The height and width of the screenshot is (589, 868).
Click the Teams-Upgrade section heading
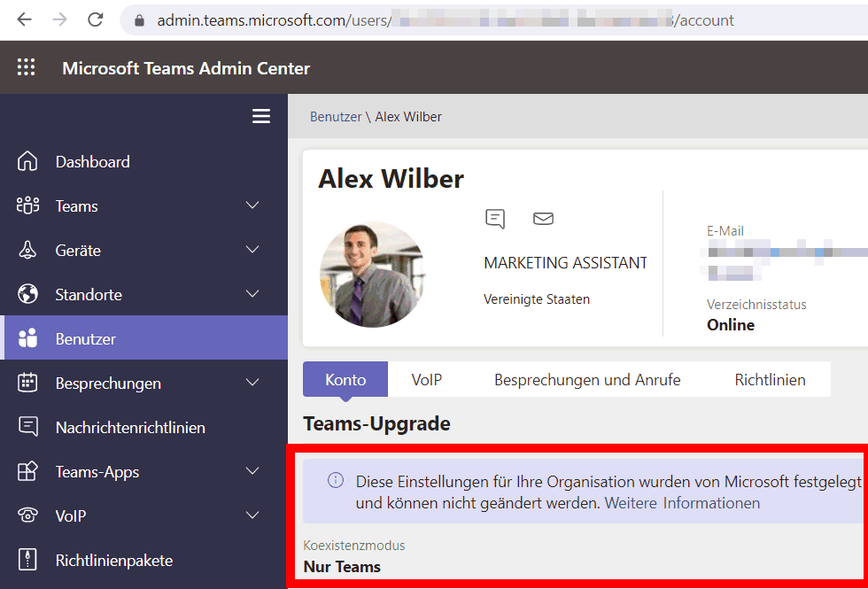(x=377, y=423)
